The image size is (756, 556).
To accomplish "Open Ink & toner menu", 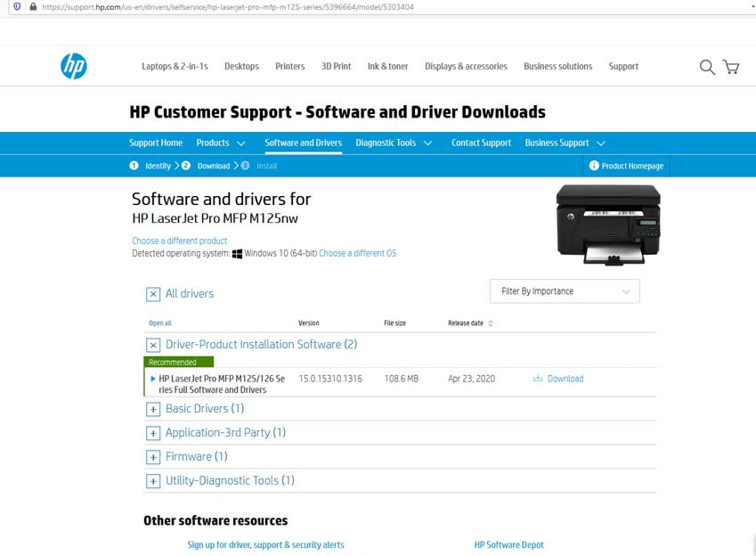I will (x=387, y=66).
